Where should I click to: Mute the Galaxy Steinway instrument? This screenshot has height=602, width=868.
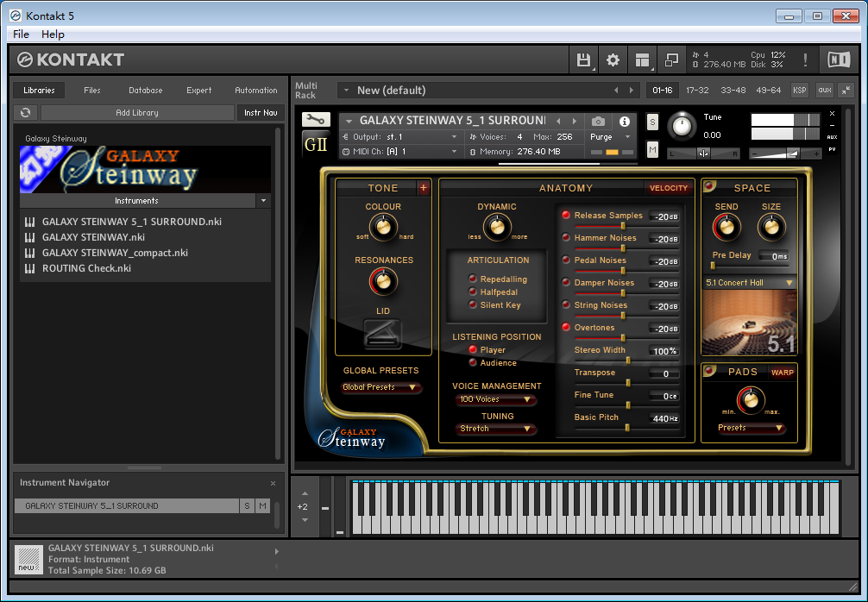(652, 150)
